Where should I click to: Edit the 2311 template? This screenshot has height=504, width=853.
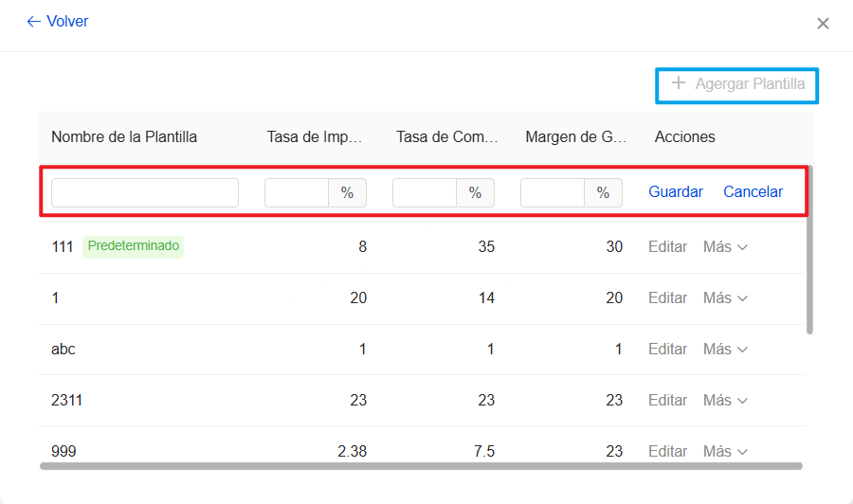pyautogui.click(x=667, y=401)
